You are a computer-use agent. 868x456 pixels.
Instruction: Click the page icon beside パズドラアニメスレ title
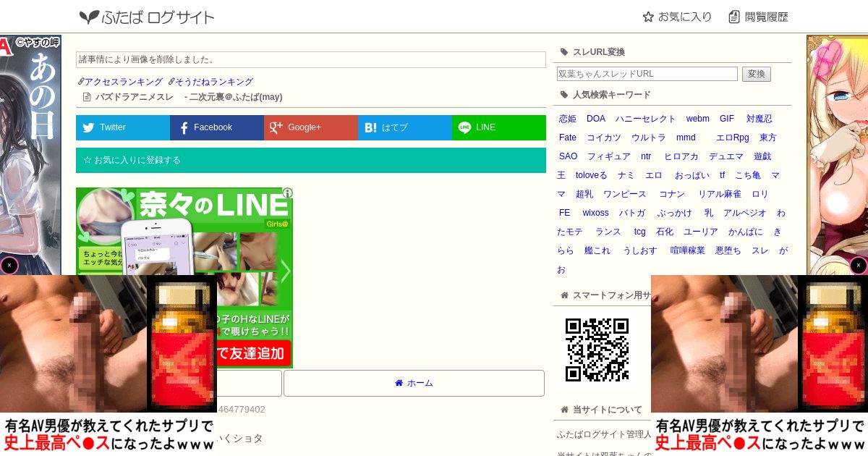[x=87, y=97]
